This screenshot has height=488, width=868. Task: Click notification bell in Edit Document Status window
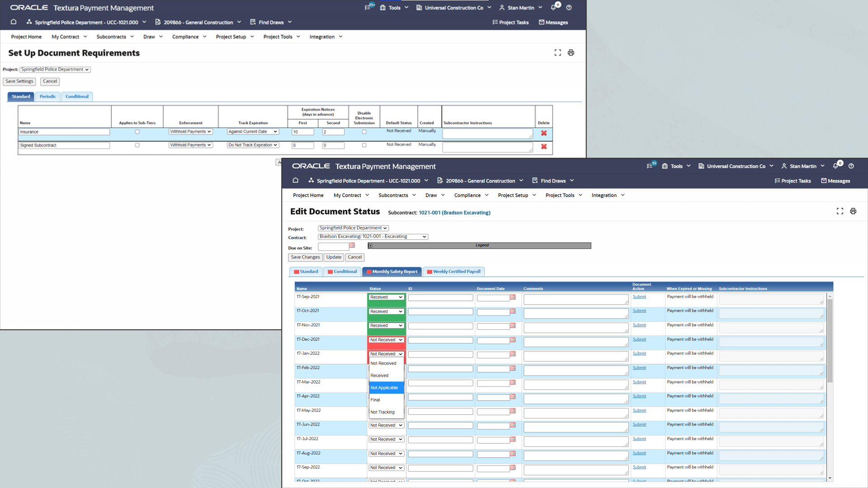835,166
